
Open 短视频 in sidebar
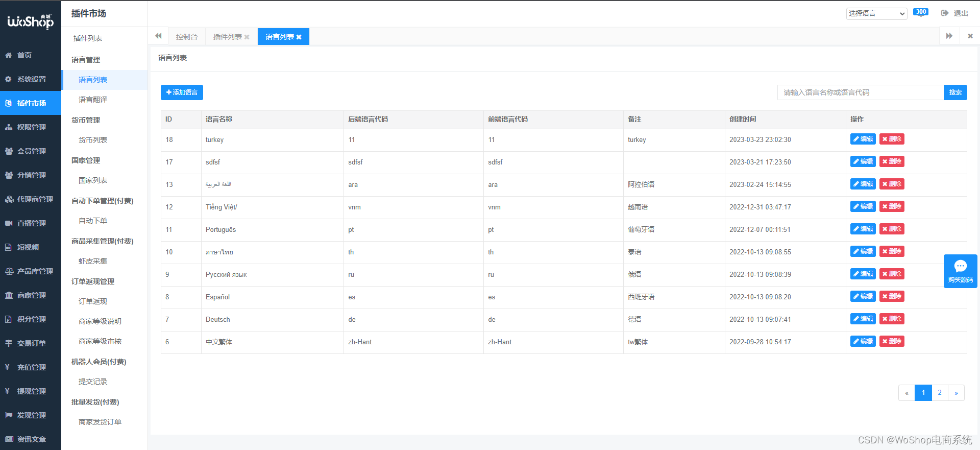point(31,247)
